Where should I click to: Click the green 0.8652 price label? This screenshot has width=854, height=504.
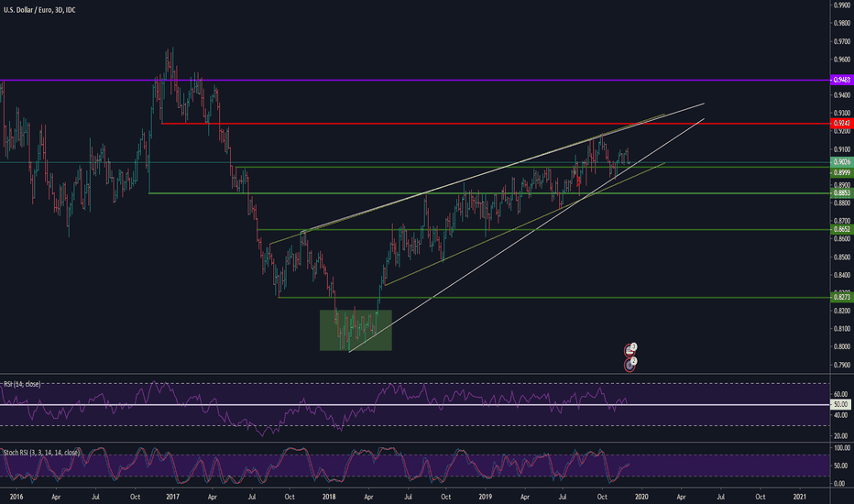click(x=841, y=230)
